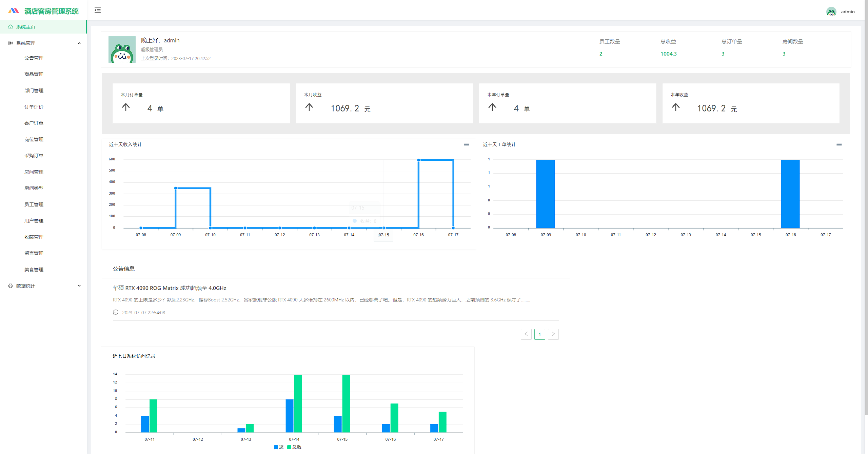Click the 数据统计 printer icon
The width and height of the screenshot is (868, 454).
coord(11,286)
